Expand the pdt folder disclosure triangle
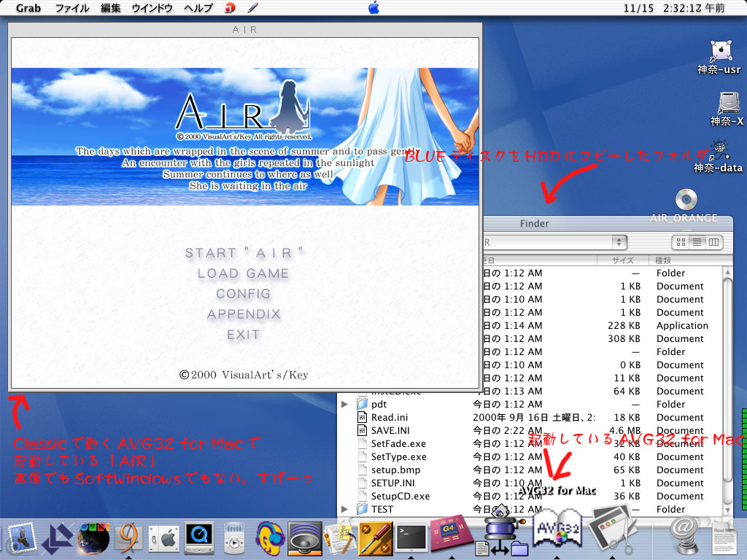The width and height of the screenshot is (747, 560). pos(345,404)
